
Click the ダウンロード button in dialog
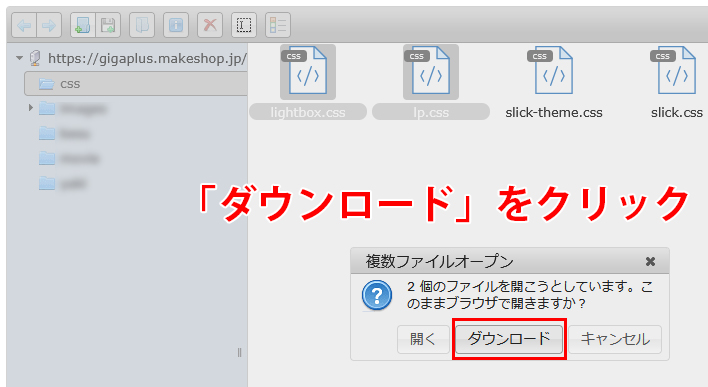point(509,339)
